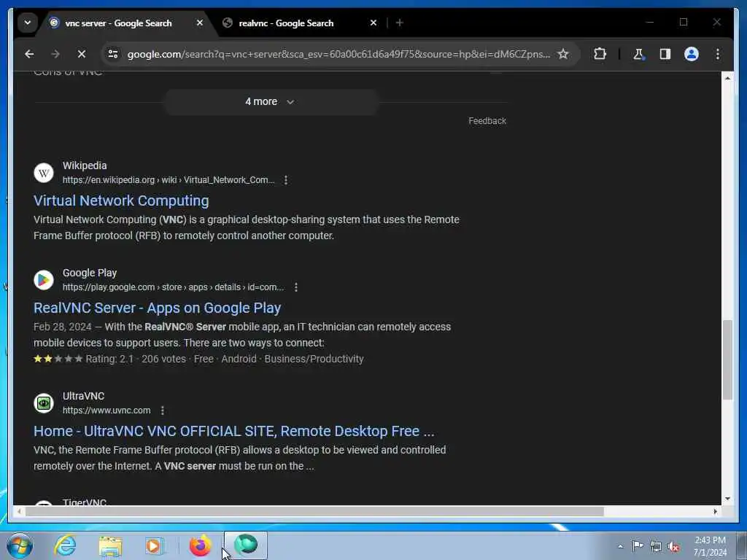Open the 'Virtual Network Computing' result
This screenshot has height=560, width=747.
[121, 201]
